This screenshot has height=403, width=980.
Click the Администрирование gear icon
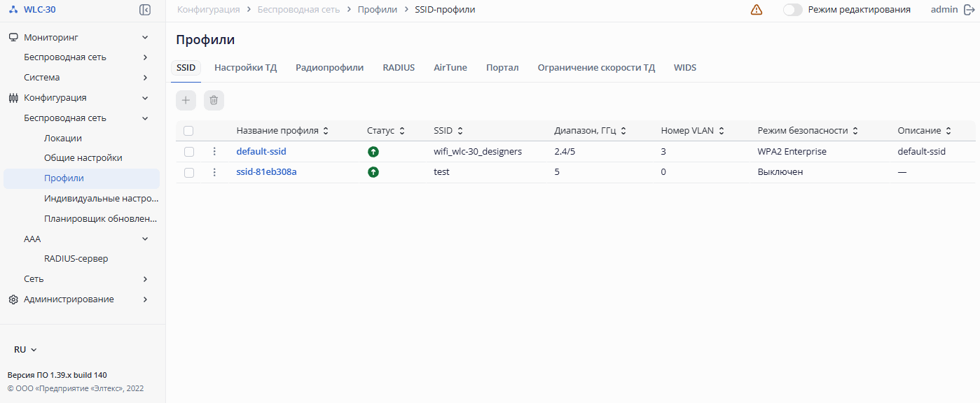[13, 299]
